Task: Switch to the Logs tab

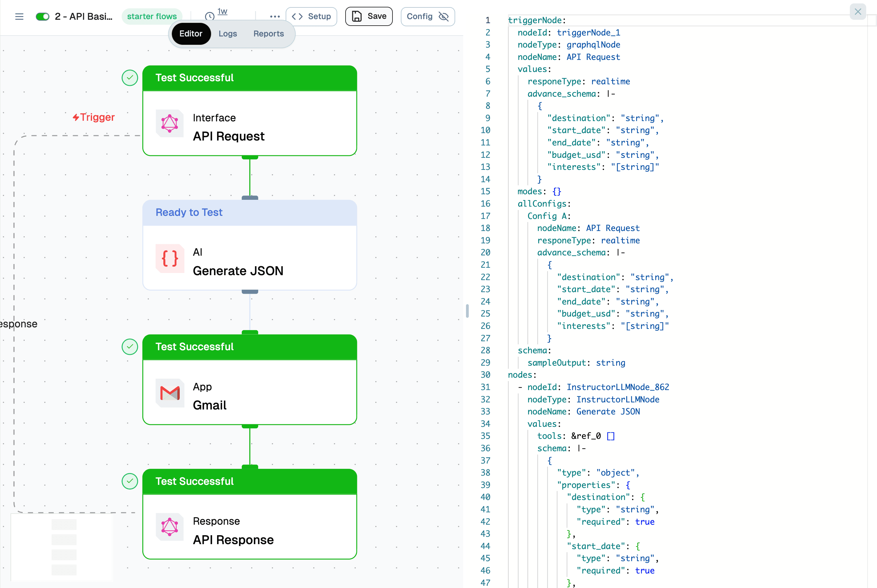Action: point(228,34)
